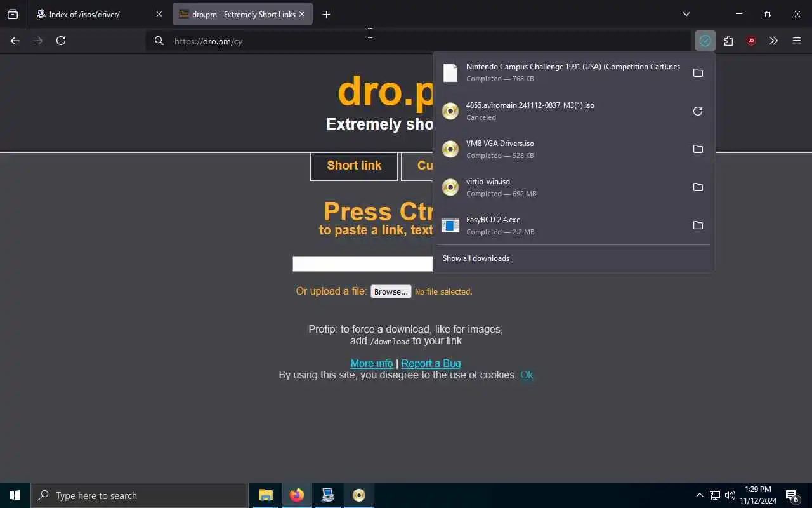Click Show all downloads
812x508 pixels.
tap(476, 258)
